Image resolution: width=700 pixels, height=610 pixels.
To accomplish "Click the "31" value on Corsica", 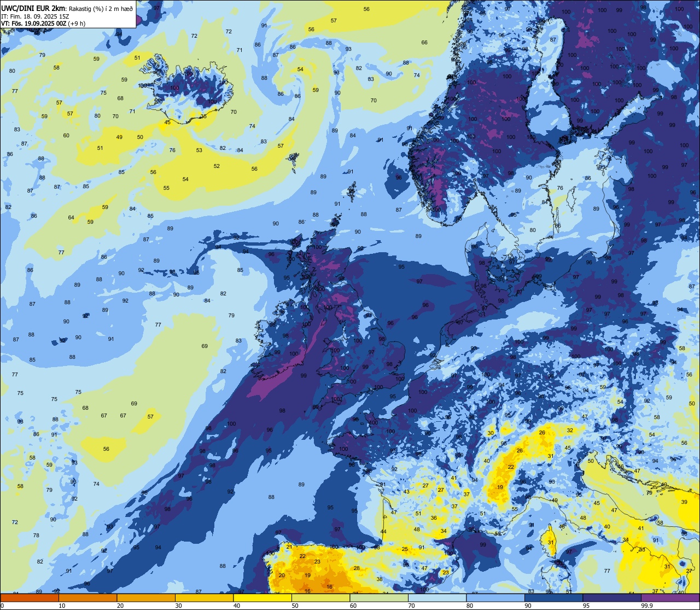I will pos(552,543).
